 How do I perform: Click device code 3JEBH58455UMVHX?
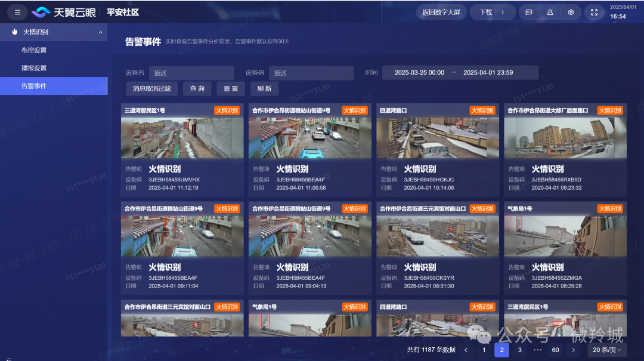tap(174, 180)
